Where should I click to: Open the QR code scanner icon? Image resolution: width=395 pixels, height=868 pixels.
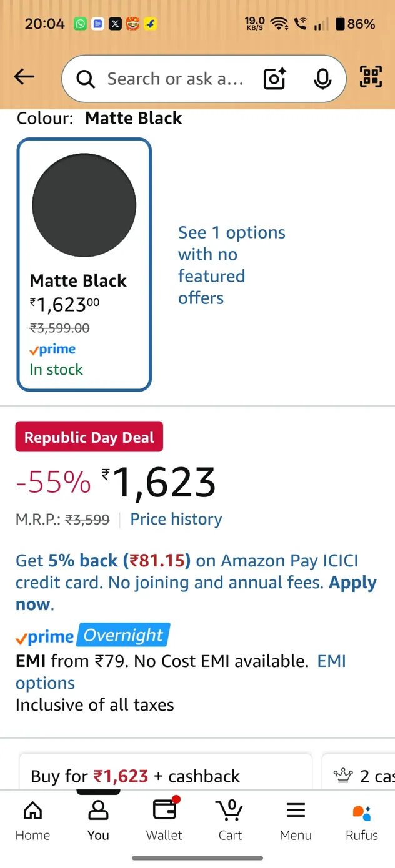371,76
